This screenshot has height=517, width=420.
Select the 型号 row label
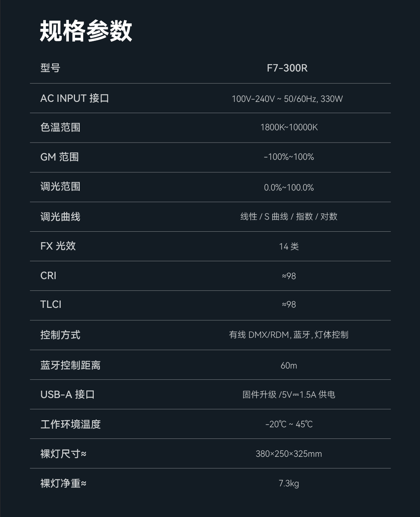click(50, 68)
